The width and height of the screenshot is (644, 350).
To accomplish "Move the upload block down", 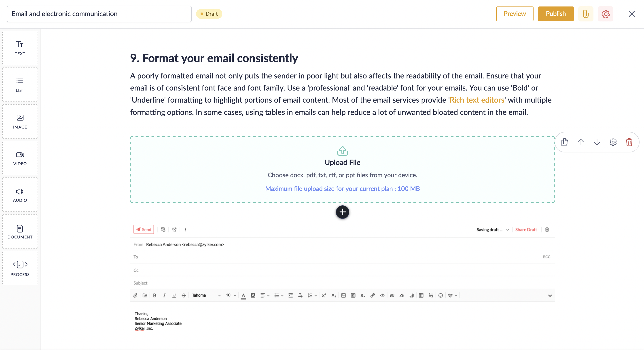I will click(x=597, y=142).
